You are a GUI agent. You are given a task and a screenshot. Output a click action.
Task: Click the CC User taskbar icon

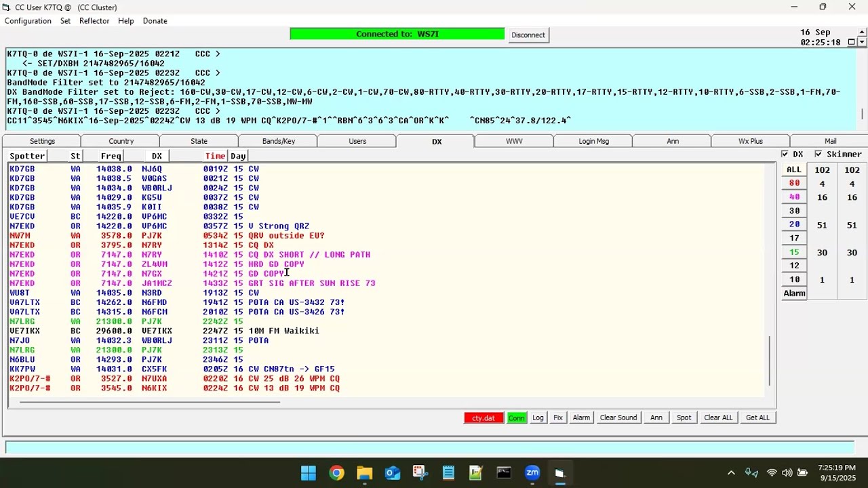coord(560,472)
